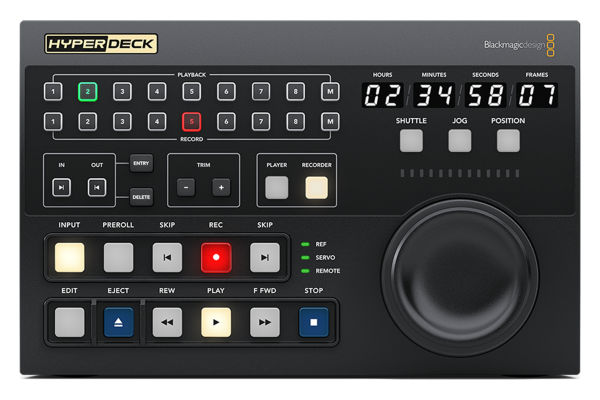Screen dimensions: 600x400
Task: Stop transport with the STOP button
Action: (314, 322)
